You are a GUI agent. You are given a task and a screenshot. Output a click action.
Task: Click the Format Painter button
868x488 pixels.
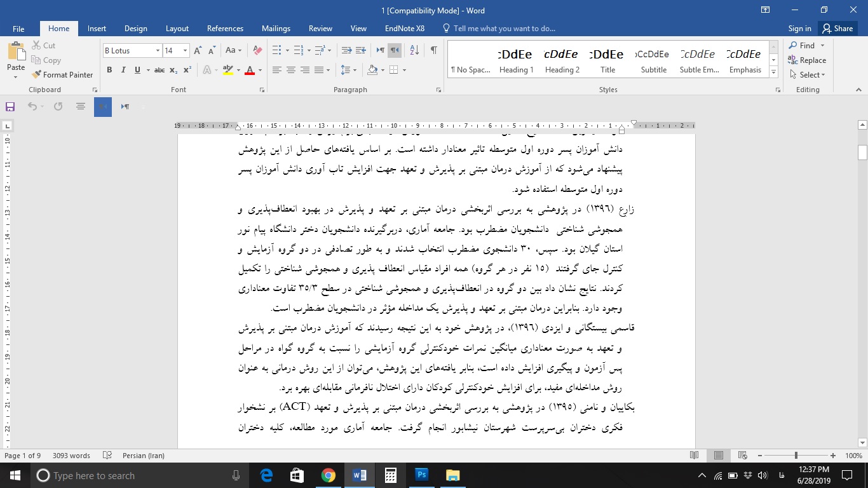[62, 74]
